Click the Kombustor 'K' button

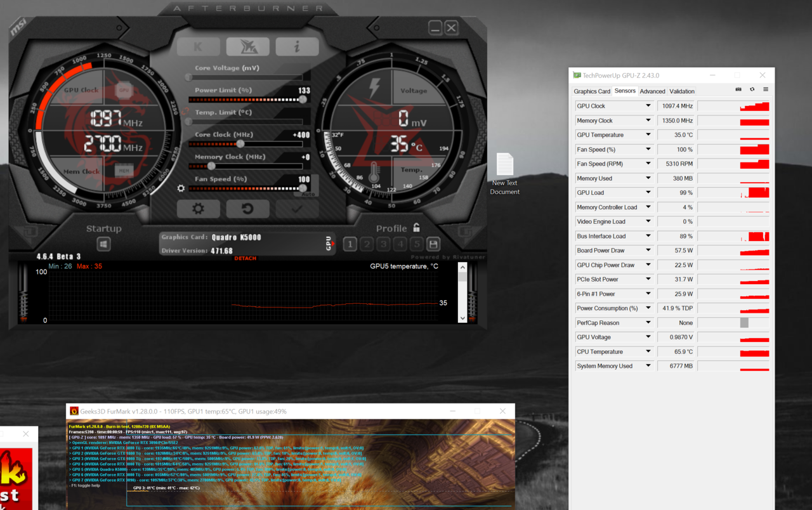tap(199, 46)
